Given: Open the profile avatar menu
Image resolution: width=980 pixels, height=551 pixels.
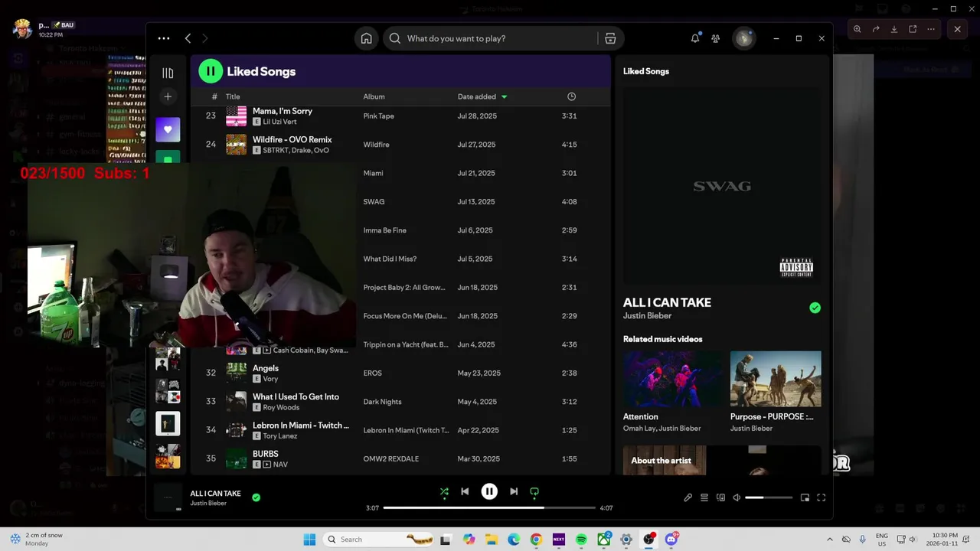Looking at the screenshot, I should tap(744, 38).
